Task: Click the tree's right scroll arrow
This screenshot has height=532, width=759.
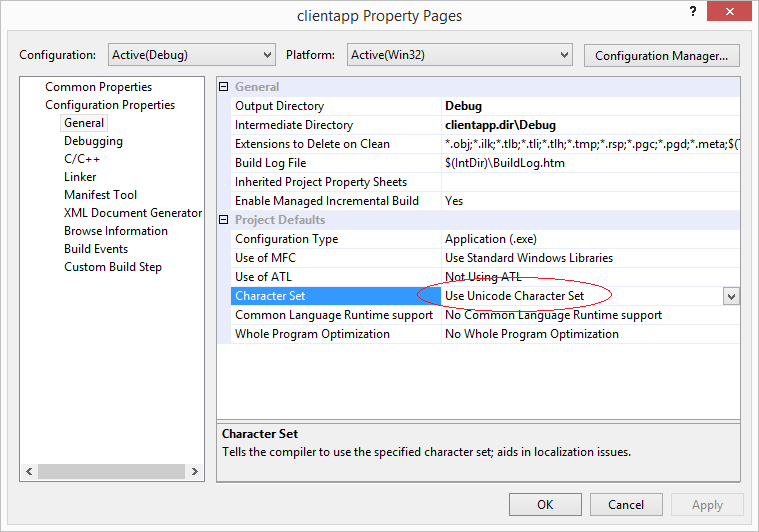Action: (195, 471)
